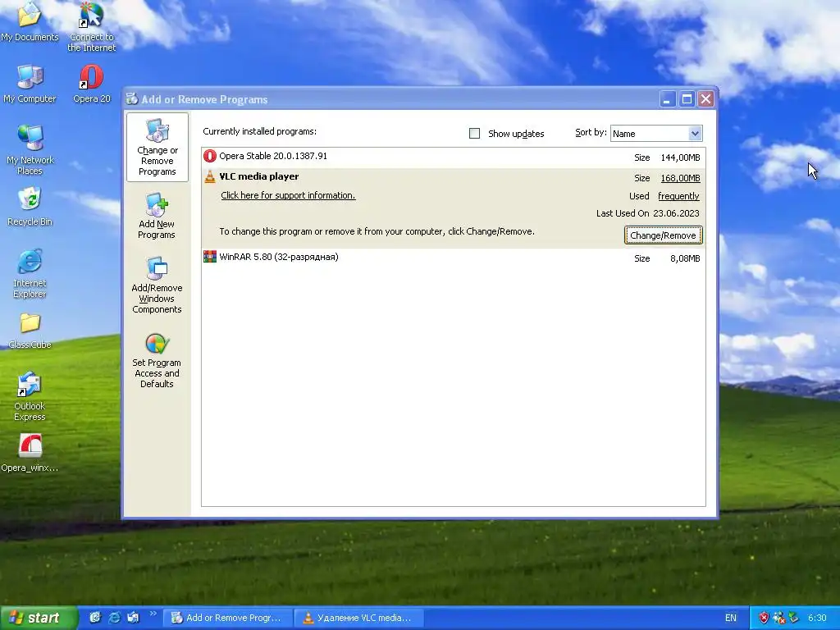Open My Network Places icon
Screen dimensions: 840x630
30,150
